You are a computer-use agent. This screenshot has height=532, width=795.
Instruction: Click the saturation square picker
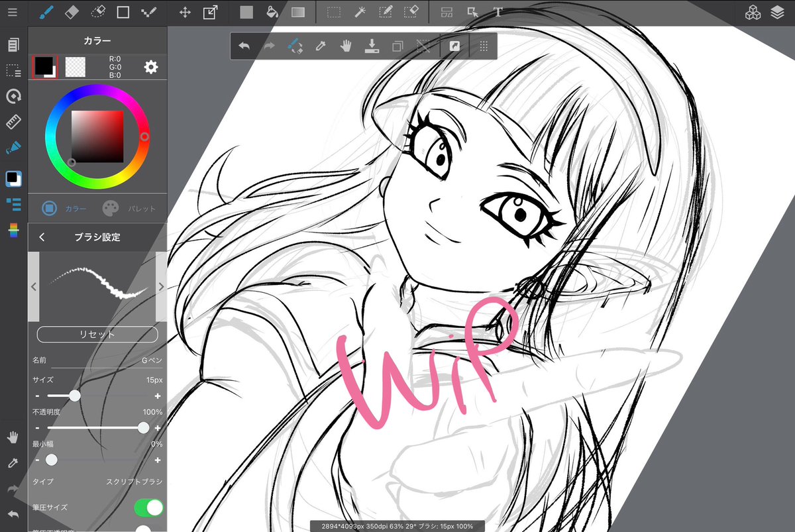point(97,136)
